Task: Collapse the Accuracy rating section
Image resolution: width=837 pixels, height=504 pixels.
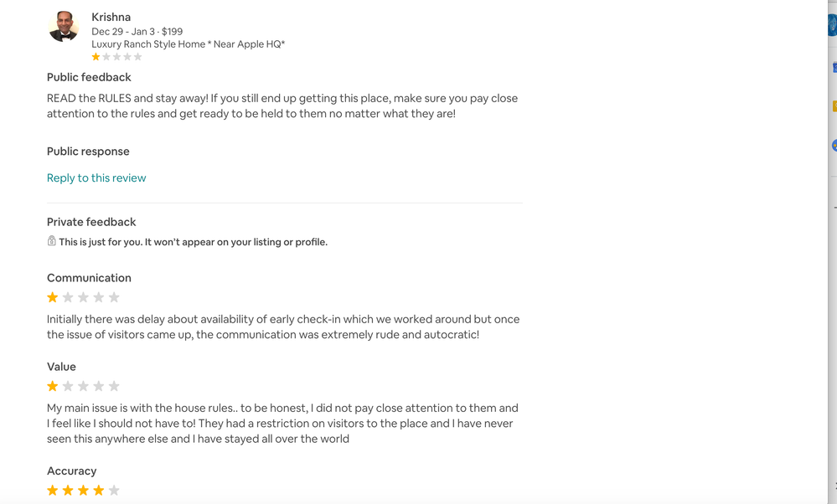Action: click(x=72, y=471)
